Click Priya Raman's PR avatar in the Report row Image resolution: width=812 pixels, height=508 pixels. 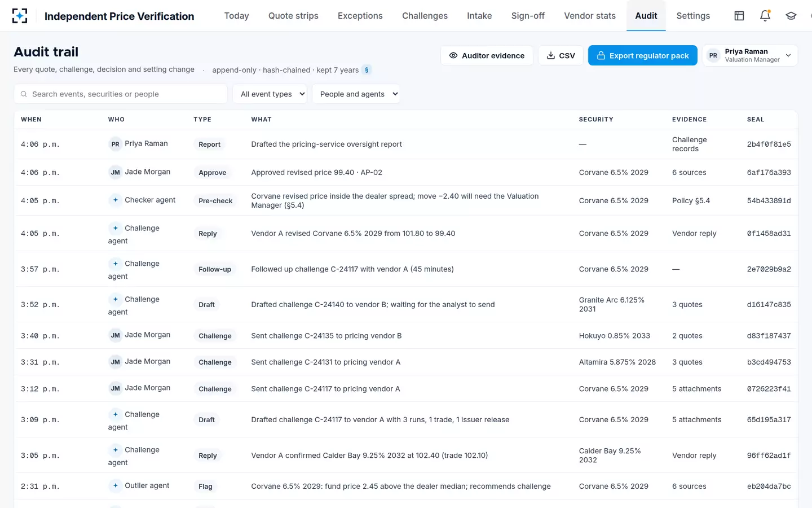115,144
